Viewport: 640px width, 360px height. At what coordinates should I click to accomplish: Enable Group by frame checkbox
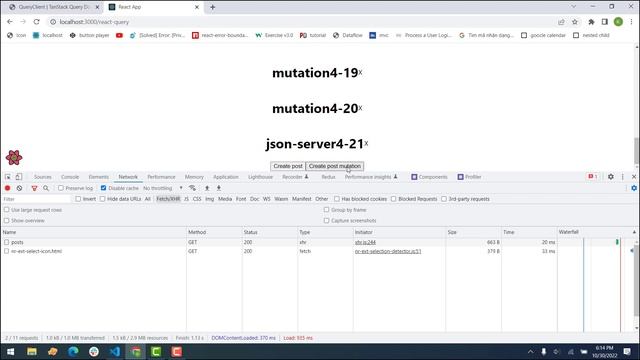pyautogui.click(x=327, y=210)
